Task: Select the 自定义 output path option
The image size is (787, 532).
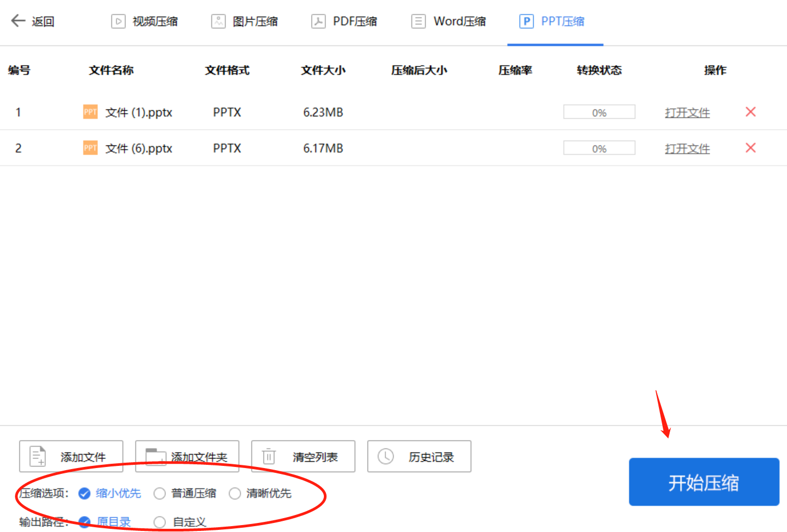Action: (180, 522)
